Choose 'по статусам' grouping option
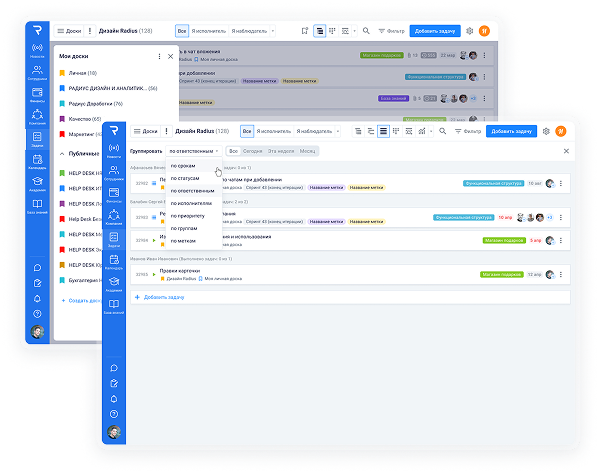Image resolution: width=600 pixels, height=474 pixels. point(186,177)
